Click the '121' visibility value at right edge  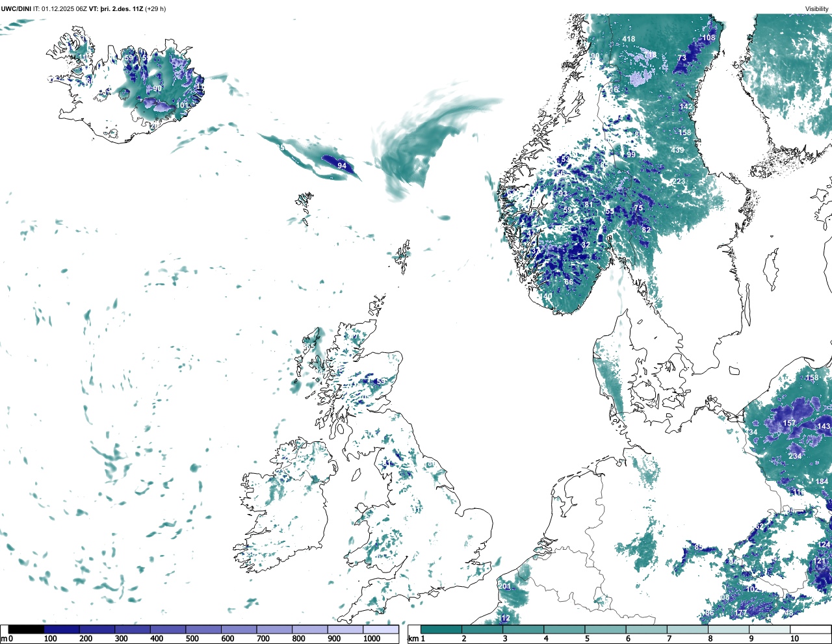point(820,561)
